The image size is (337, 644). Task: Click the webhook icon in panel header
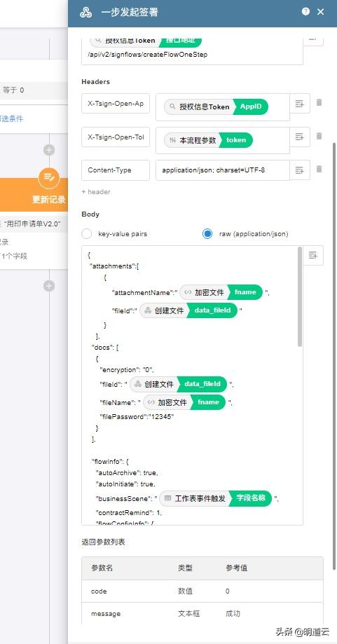click(85, 13)
